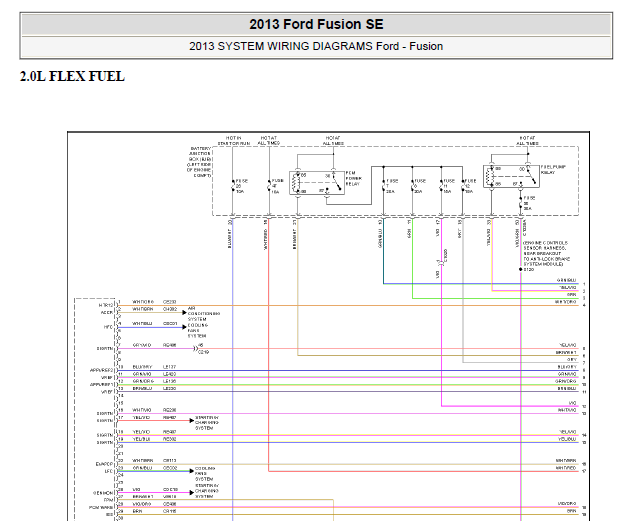Click the 'FUEL PUMP RELAY' label
The width and height of the screenshot is (618, 521).
pos(553,170)
